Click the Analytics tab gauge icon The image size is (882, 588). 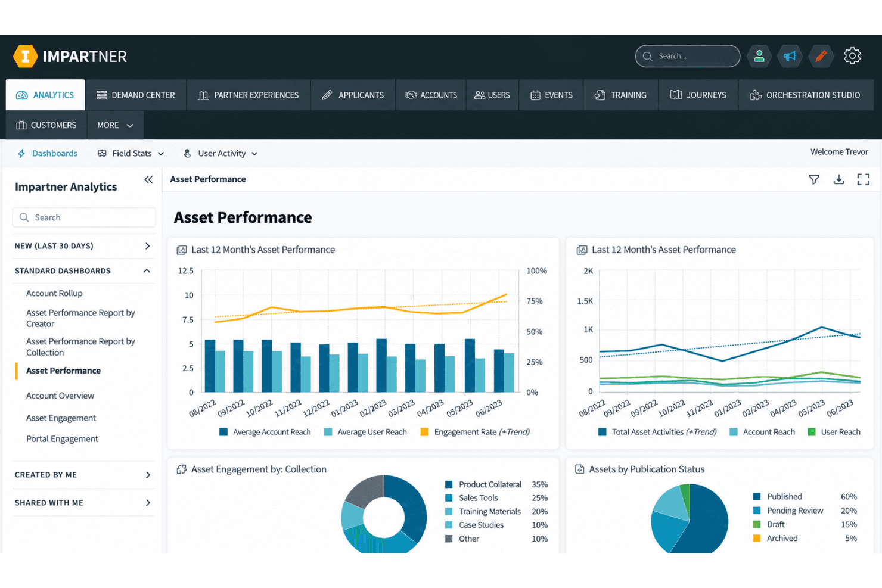click(x=22, y=95)
